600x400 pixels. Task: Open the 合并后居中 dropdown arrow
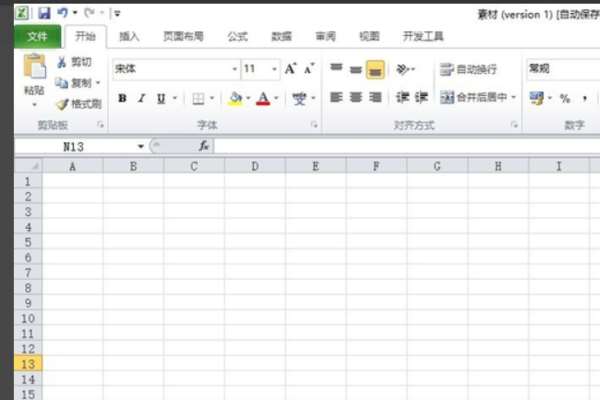click(514, 97)
